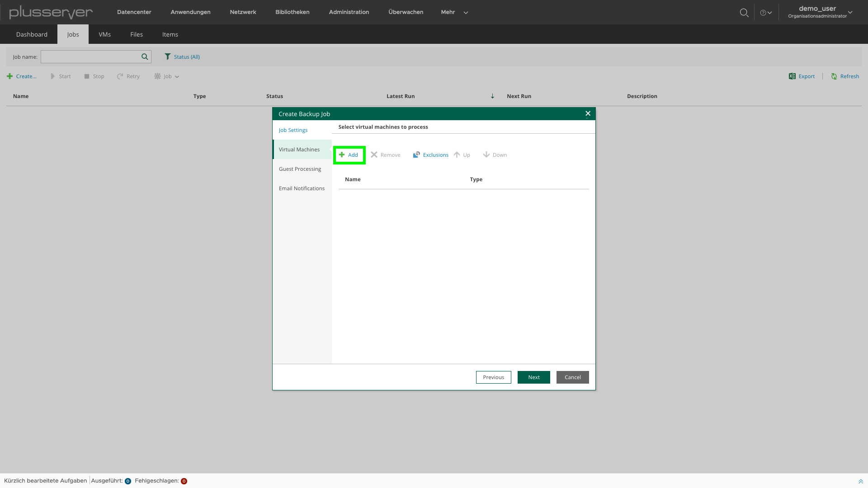Click the Down arrow button

pos(495,155)
